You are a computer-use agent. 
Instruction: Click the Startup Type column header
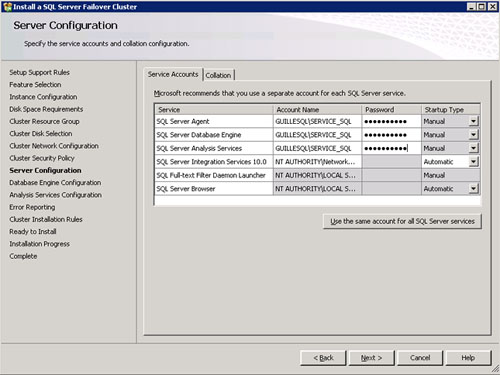451,110
